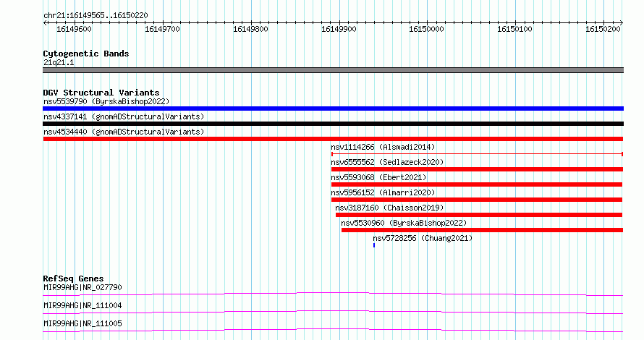
Task: Open nsv5530960 (ByrskaBishop2022) variant label
Action: [404, 223]
